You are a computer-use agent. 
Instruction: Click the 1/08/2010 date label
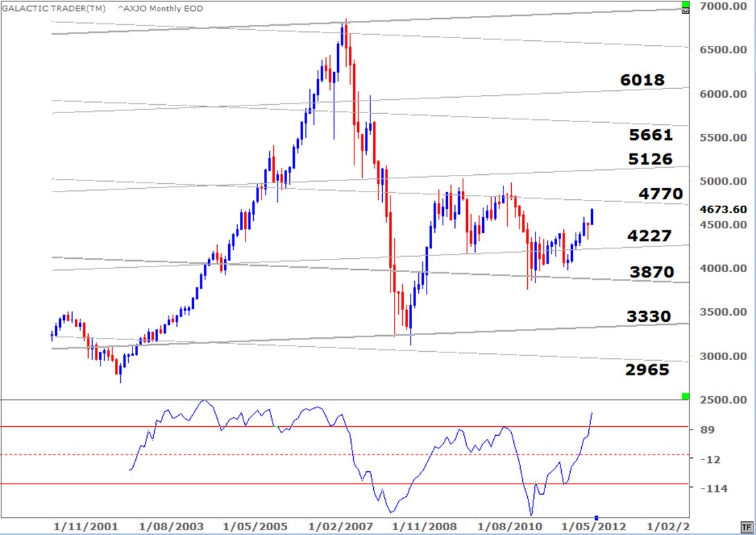tap(510, 526)
